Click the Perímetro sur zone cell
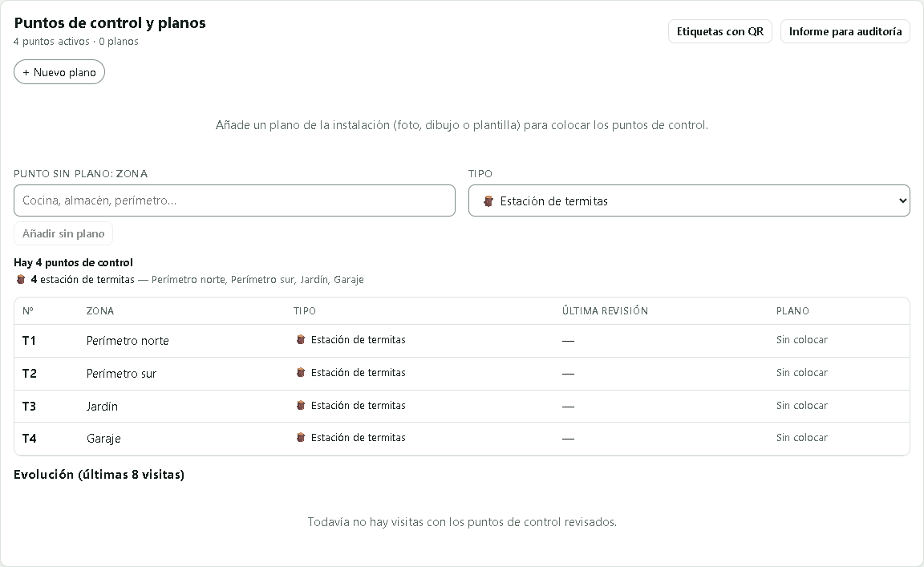The width and height of the screenshot is (924, 567). pyautogui.click(x=121, y=374)
